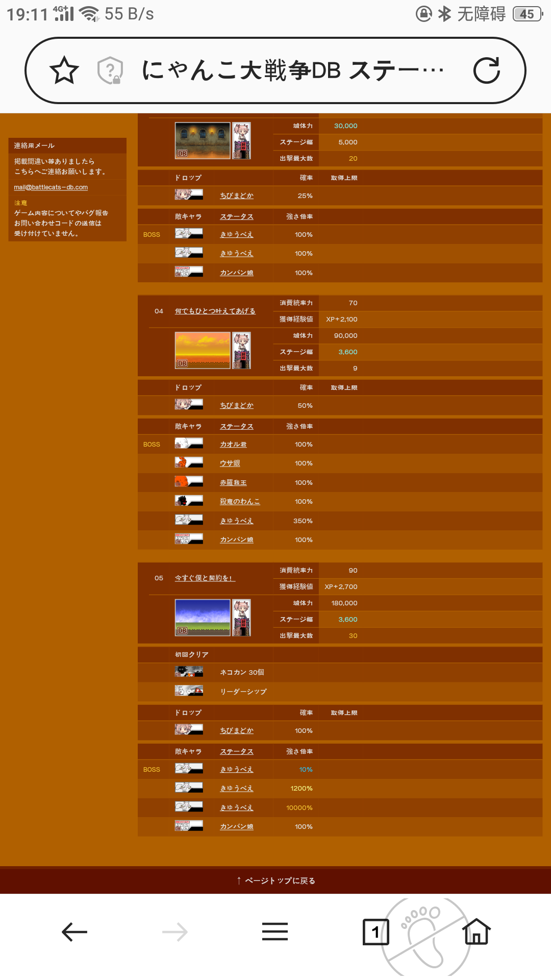Open stage 04 sunset background thumbnail
The height and width of the screenshot is (980, 551).
coord(203,351)
